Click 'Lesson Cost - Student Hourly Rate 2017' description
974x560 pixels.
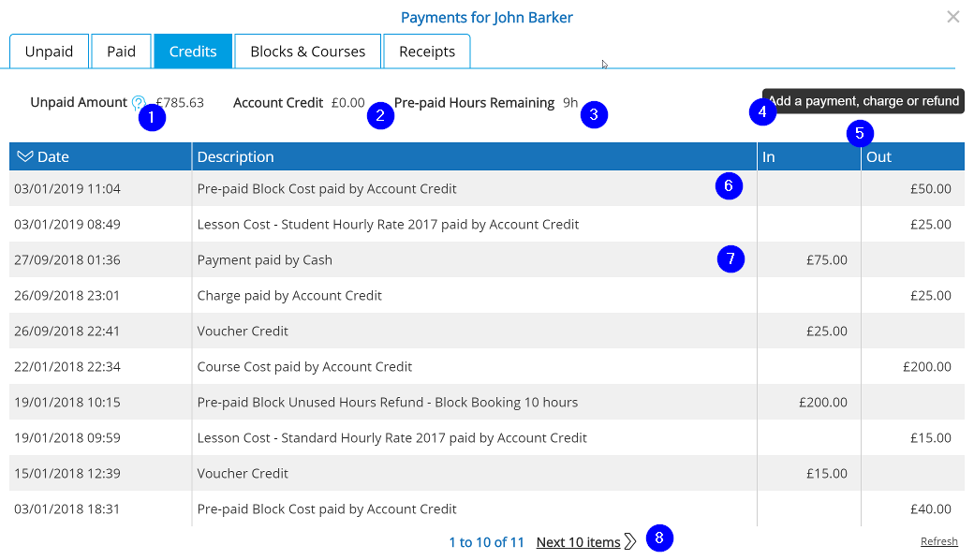point(388,224)
